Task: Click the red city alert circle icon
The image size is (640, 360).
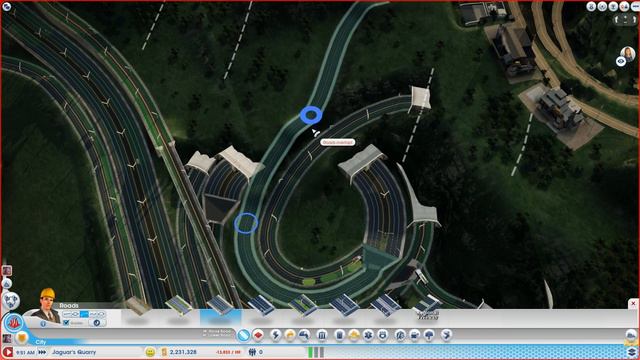Action: pos(13,322)
